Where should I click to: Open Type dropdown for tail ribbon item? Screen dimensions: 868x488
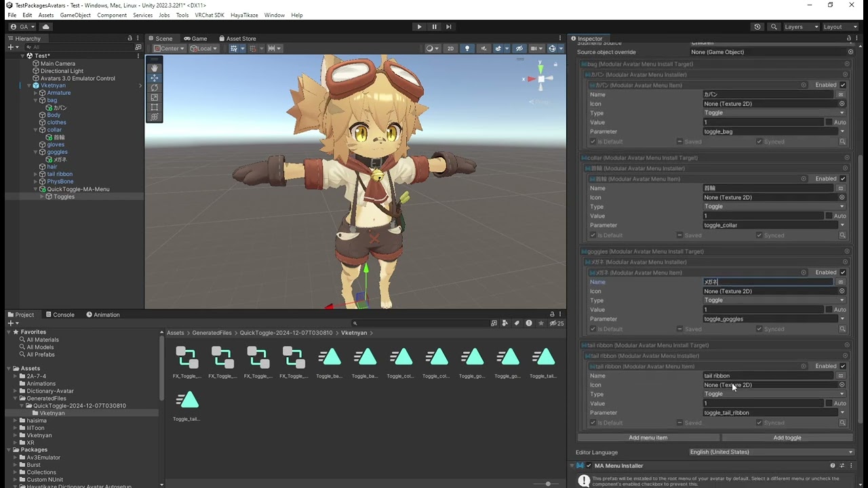coord(774,394)
